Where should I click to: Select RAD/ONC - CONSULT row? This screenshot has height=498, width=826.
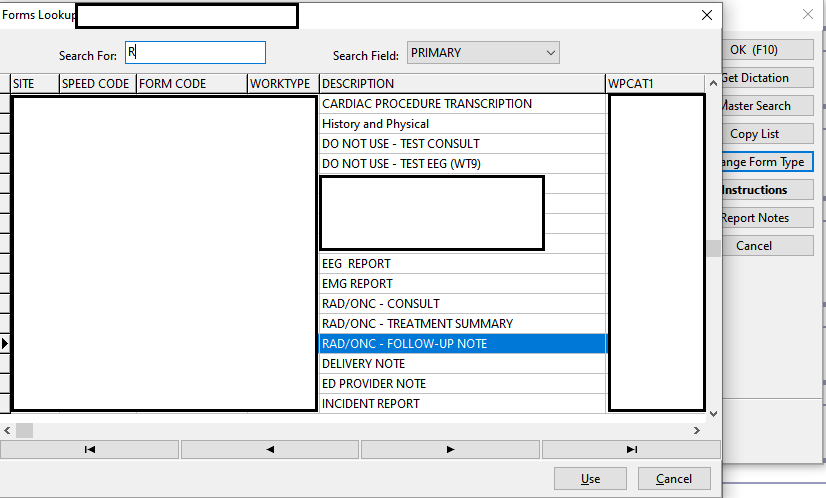click(463, 304)
